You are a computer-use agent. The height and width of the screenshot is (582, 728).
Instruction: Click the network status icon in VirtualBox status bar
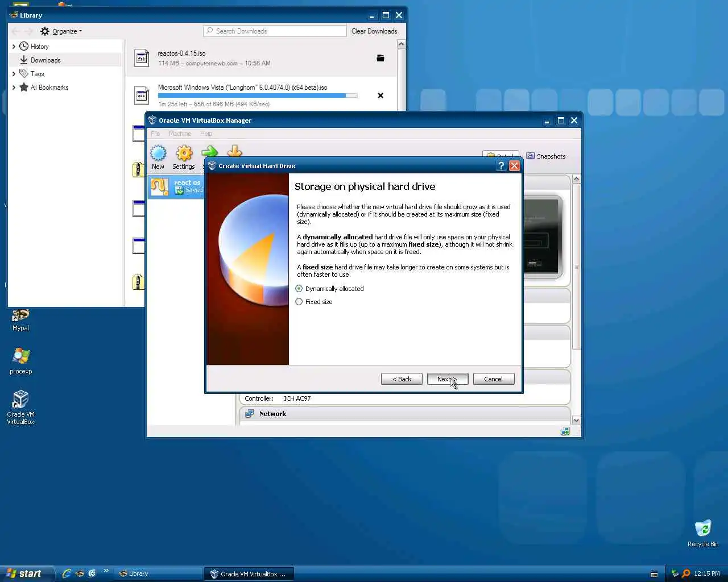coord(565,431)
